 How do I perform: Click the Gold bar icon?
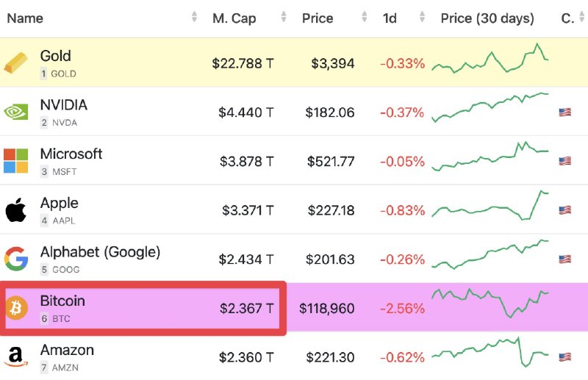tap(15, 62)
